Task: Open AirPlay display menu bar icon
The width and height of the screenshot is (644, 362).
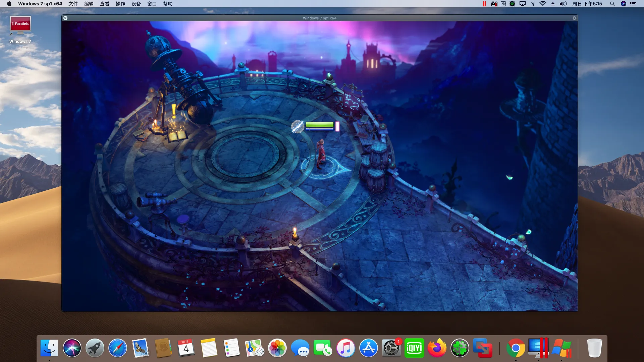Action: pos(522,4)
